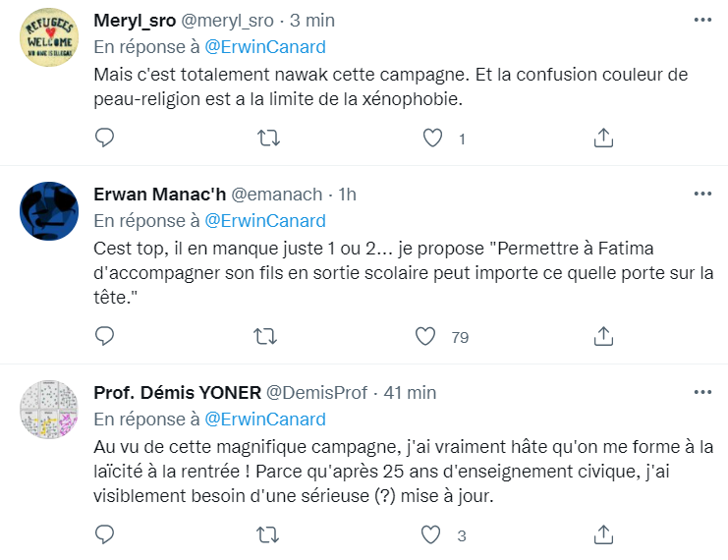Image resolution: width=728 pixels, height=560 pixels.
Task: Like Meryl_sro's tweet with the heart
Action: click(432, 139)
